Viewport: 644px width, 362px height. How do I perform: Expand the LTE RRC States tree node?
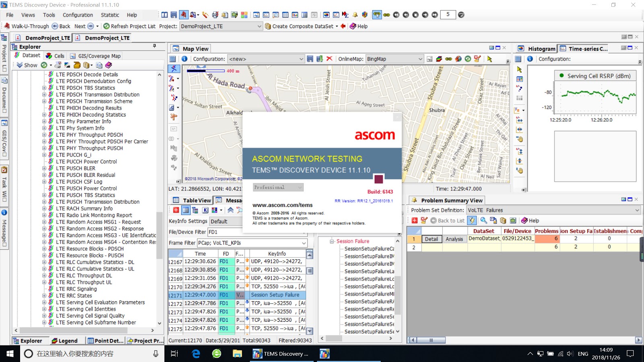44,296
